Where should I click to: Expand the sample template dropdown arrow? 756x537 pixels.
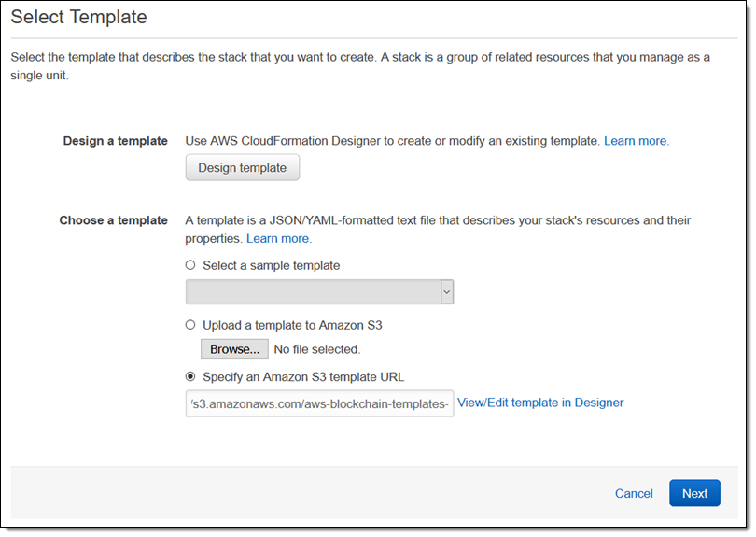pyautogui.click(x=446, y=292)
